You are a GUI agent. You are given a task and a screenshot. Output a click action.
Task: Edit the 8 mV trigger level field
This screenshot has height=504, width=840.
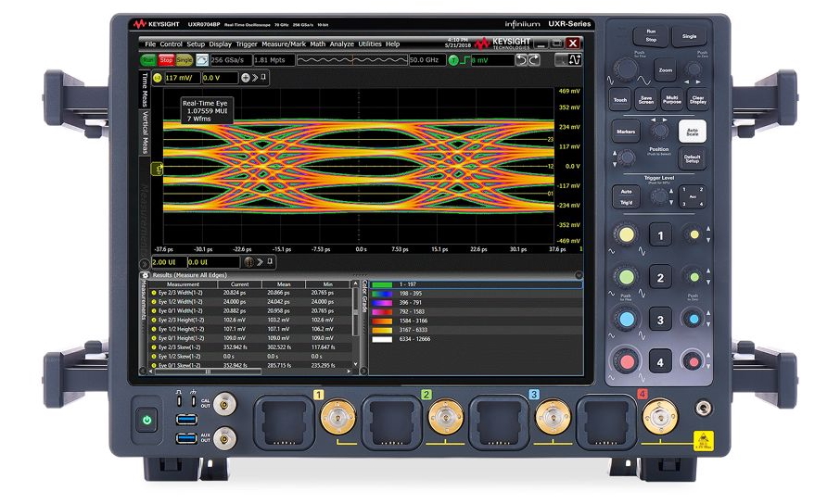tap(491, 60)
